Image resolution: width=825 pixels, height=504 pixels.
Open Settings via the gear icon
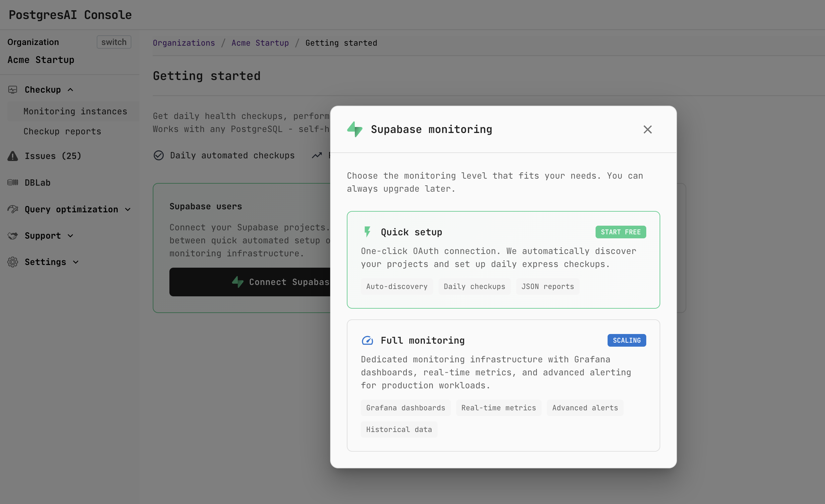point(13,262)
